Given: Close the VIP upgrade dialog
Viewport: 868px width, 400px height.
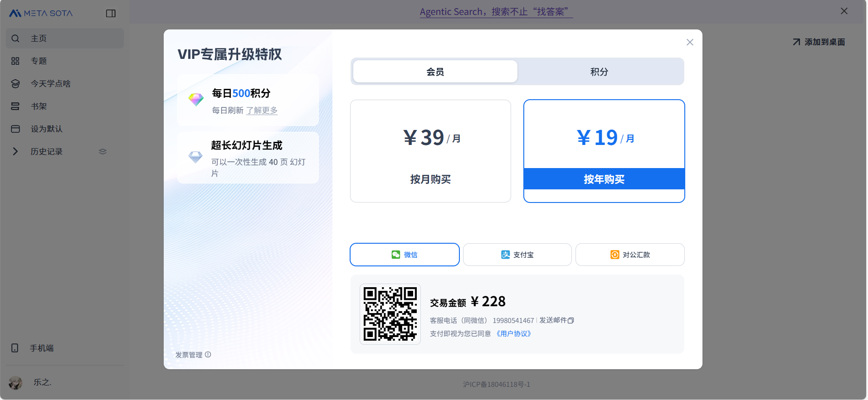Looking at the screenshot, I should (690, 42).
